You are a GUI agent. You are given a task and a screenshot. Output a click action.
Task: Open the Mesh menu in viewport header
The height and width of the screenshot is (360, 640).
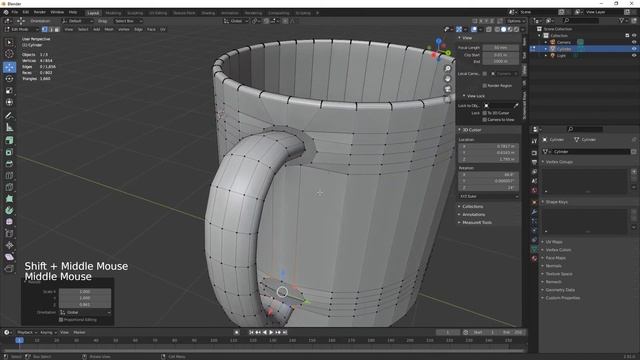point(109,29)
